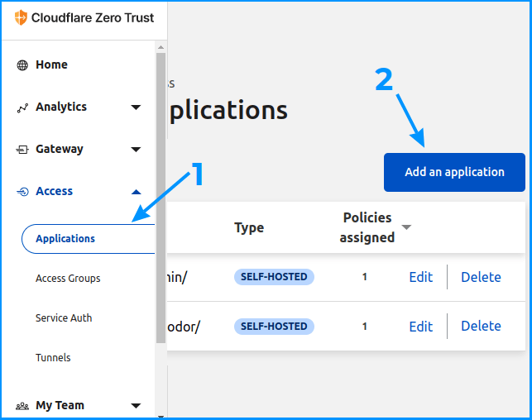Click policy count 1 in first row
Image resolution: width=532 pixels, height=420 pixels.
(x=364, y=277)
